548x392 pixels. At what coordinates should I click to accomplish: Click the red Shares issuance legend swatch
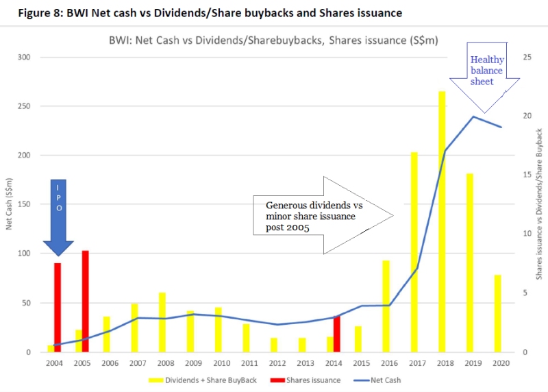[279, 380]
